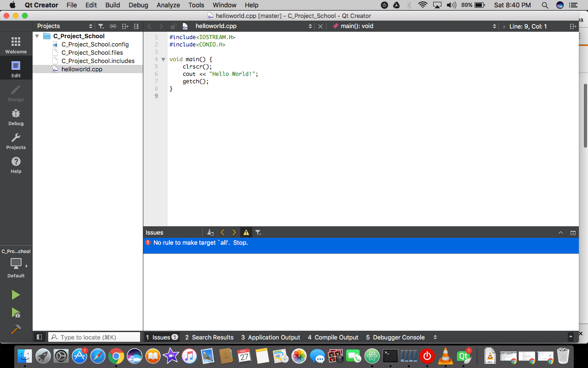
Task: Clear the Issues pane with the broom icon
Action: click(210, 232)
